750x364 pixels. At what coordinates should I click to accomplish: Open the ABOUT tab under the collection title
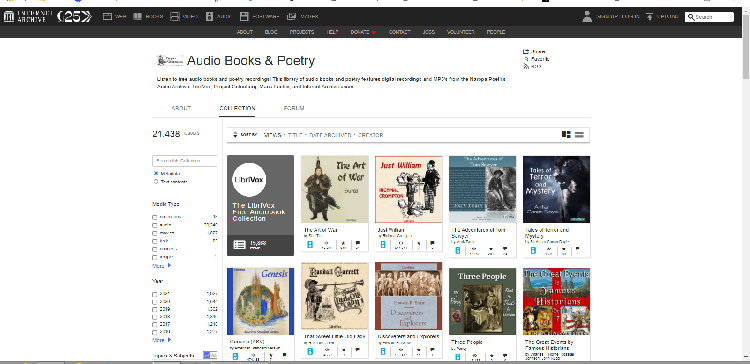click(x=181, y=109)
